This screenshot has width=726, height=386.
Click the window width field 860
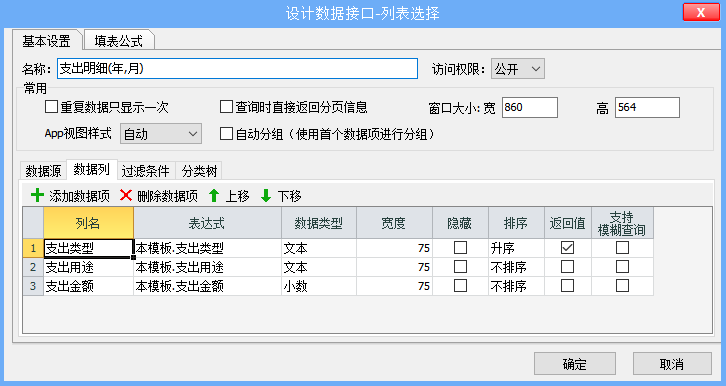[530, 107]
